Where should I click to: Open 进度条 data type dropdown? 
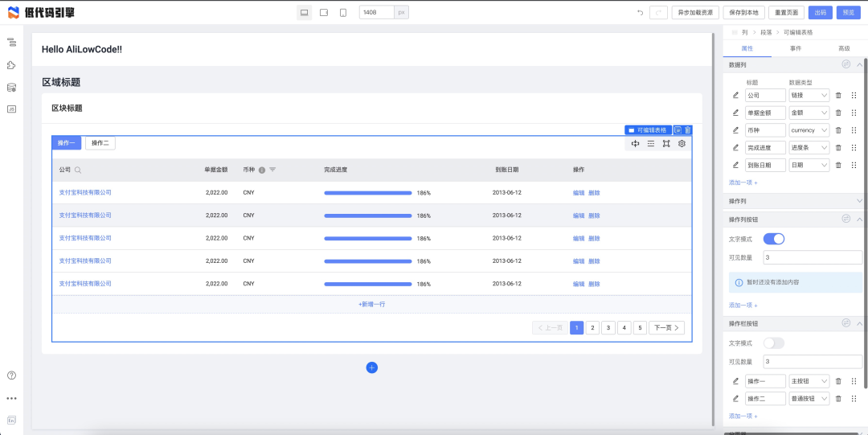[x=809, y=147]
